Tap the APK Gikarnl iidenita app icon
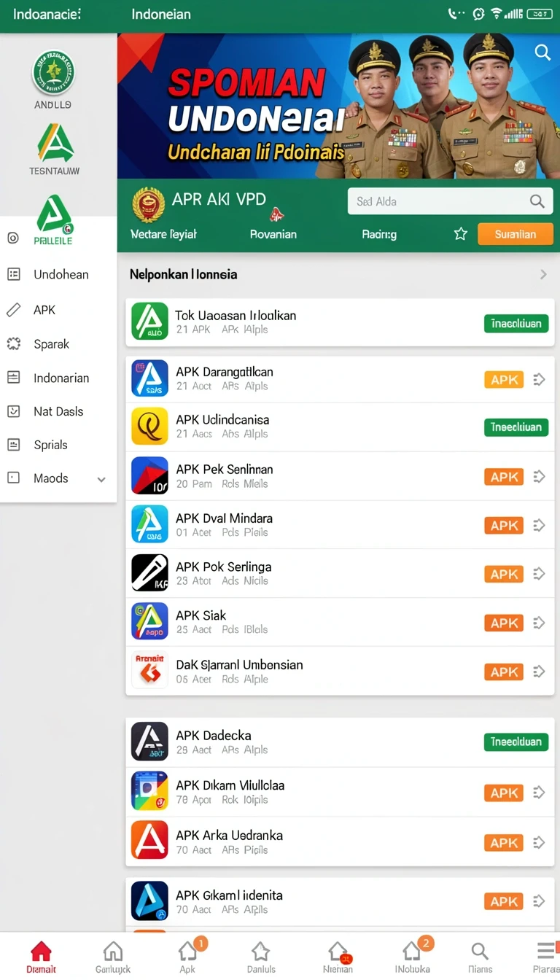560x980 pixels. tap(149, 901)
